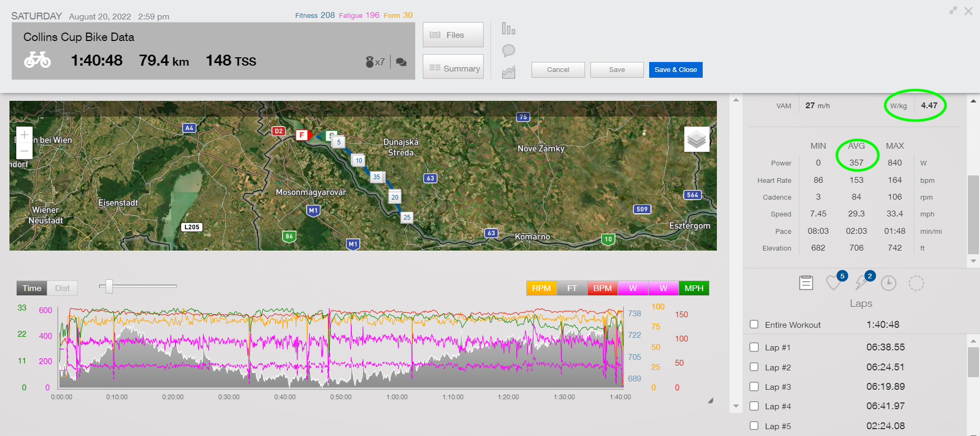Click the Save & Close button
The image size is (980, 436).
[x=675, y=70]
